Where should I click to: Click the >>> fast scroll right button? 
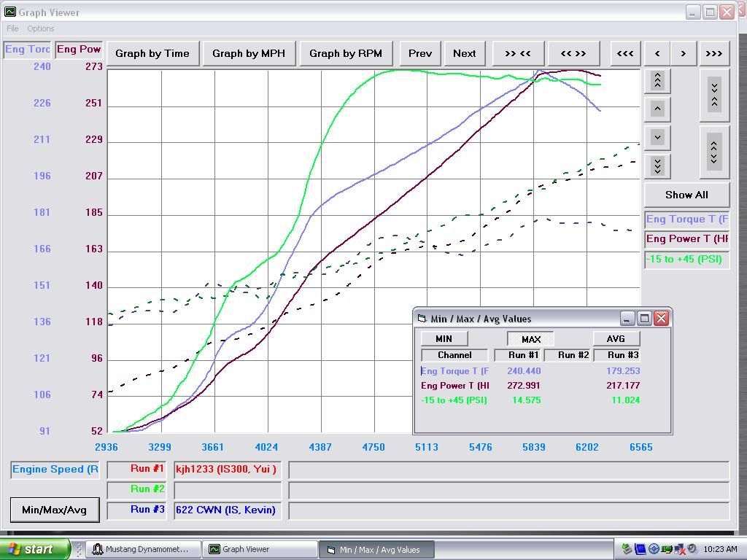(x=713, y=53)
